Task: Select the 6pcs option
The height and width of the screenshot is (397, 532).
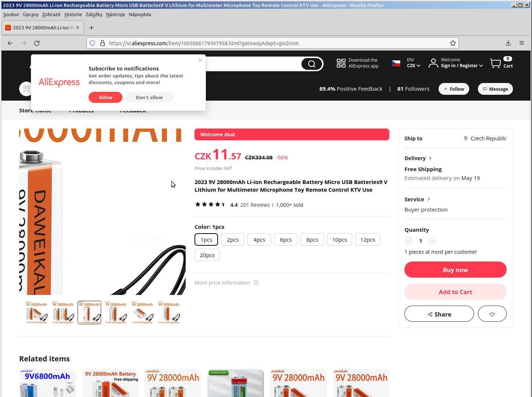Action: 286,239
